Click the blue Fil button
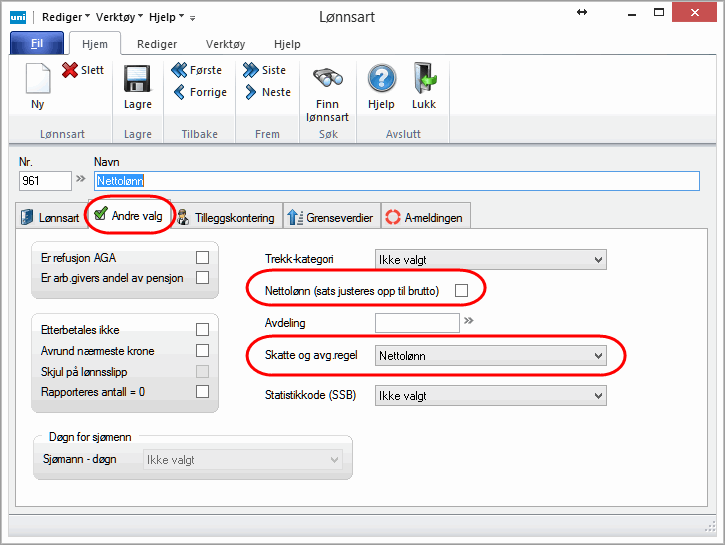Viewport: 725px width, 545px height. click(x=37, y=44)
